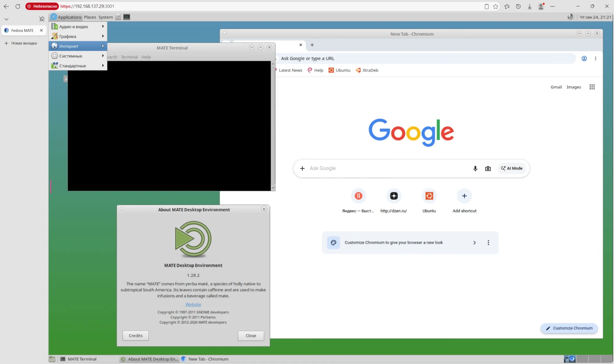Image resolution: width=614 pixels, height=364 pixels.
Task: Open the Gmail link
Action: coord(556,87)
